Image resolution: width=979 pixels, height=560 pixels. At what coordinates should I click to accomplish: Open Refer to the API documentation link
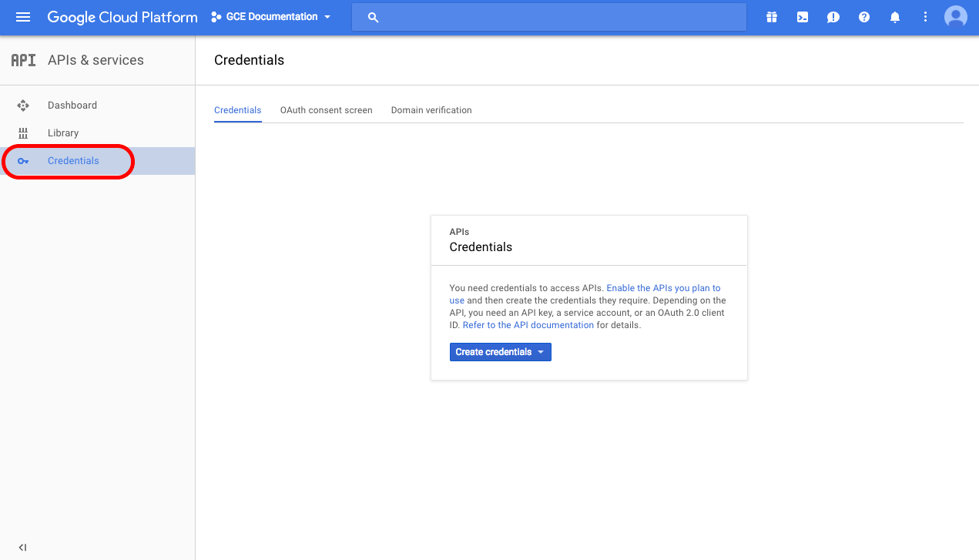pyautogui.click(x=528, y=325)
